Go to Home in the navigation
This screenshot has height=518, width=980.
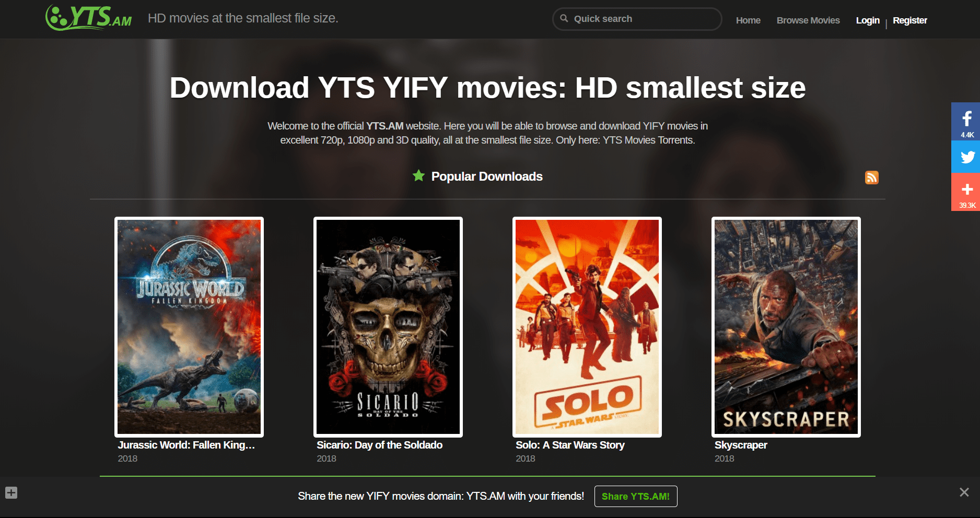click(x=748, y=20)
